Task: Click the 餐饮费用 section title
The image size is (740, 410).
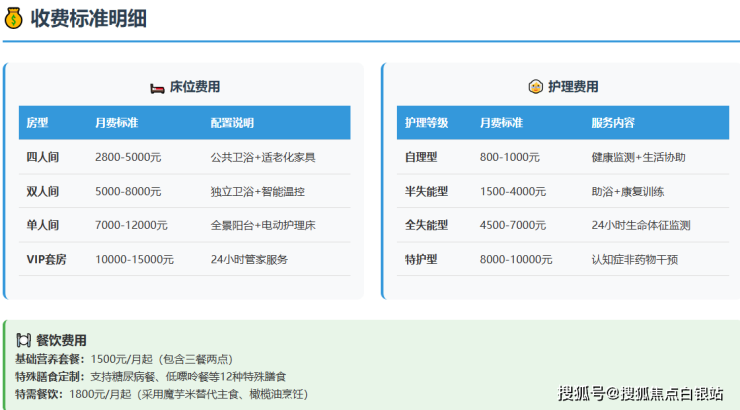Action: point(61,340)
